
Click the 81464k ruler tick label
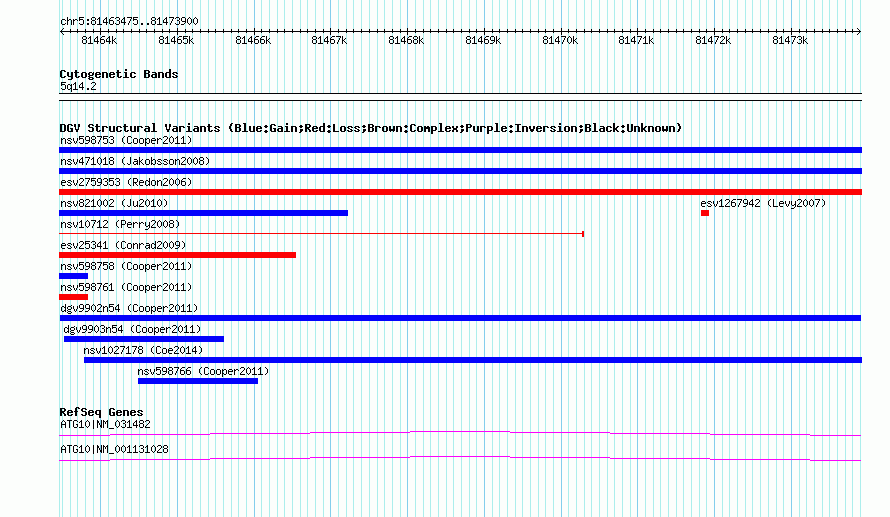click(99, 40)
